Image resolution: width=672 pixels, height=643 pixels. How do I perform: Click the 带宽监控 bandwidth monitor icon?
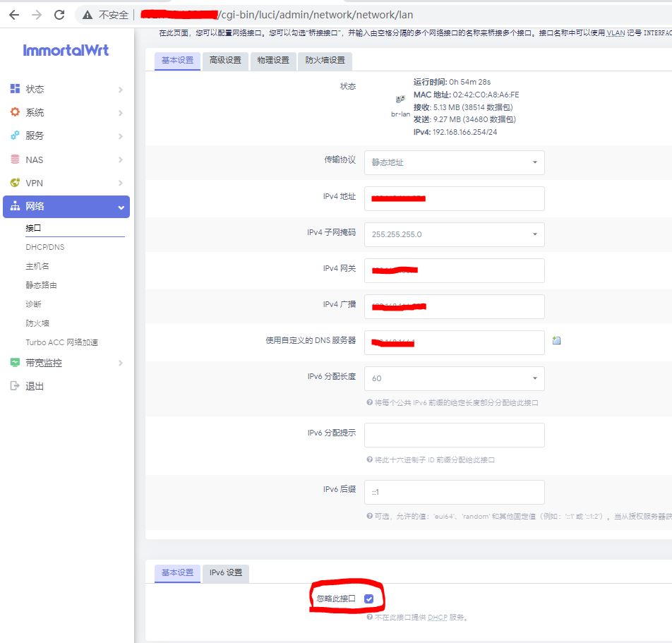[x=14, y=362]
